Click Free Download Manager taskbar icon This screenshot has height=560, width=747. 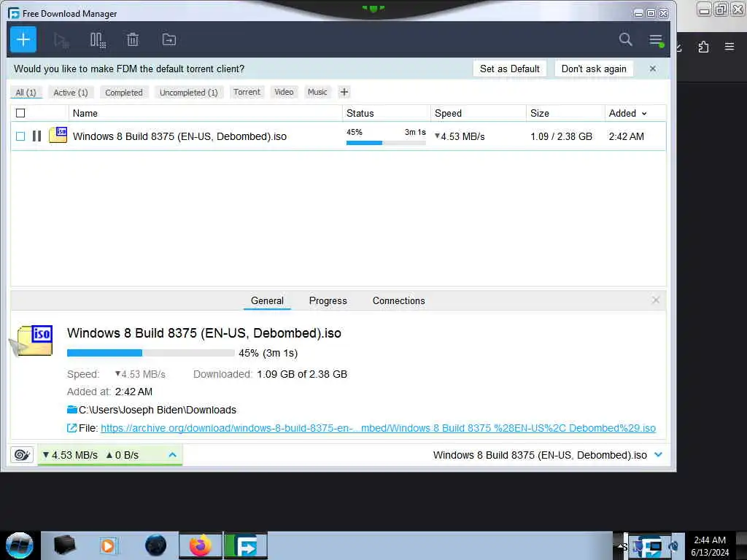click(246, 545)
